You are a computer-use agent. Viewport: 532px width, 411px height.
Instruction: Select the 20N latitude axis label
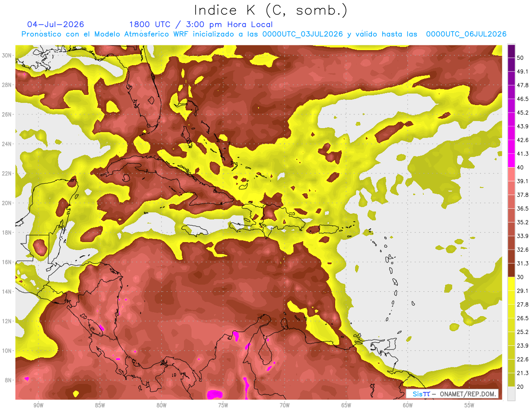[7, 203]
